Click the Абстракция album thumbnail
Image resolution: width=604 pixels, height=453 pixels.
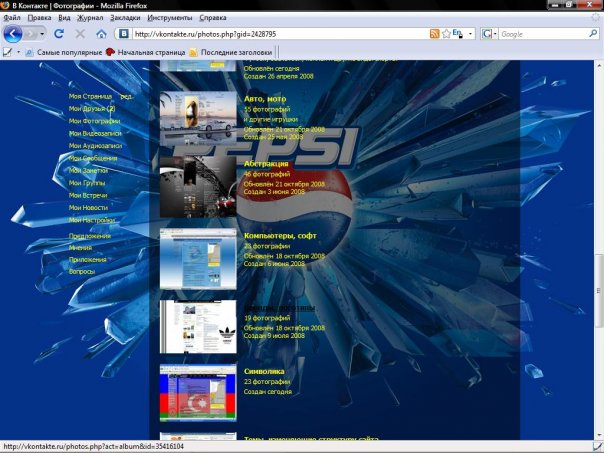click(198, 187)
